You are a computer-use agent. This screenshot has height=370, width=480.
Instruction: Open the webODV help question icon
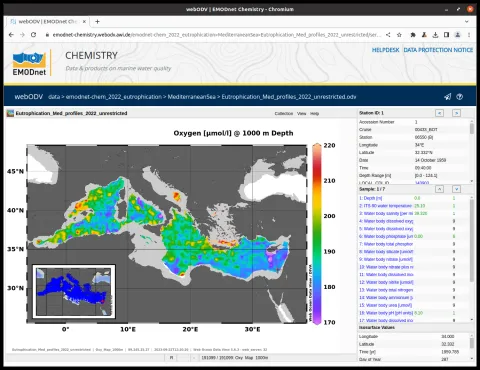[x=460, y=97]
